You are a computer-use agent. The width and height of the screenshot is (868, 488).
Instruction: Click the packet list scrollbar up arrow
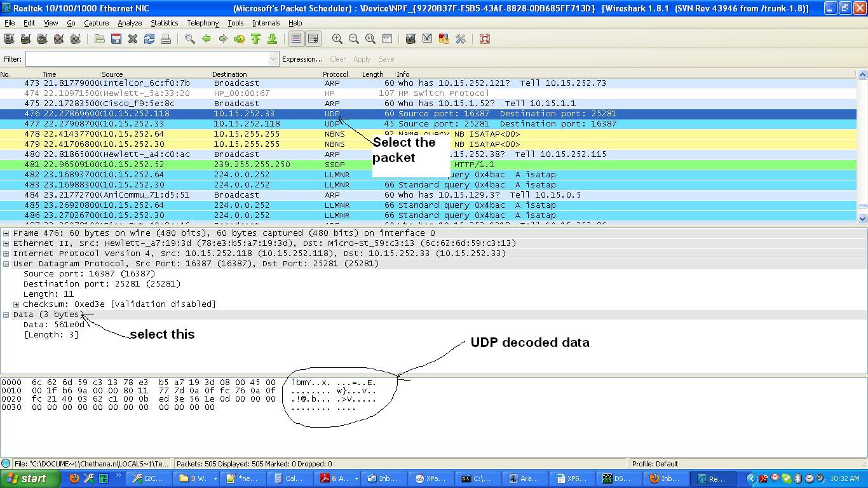click(x=862, y=74)
